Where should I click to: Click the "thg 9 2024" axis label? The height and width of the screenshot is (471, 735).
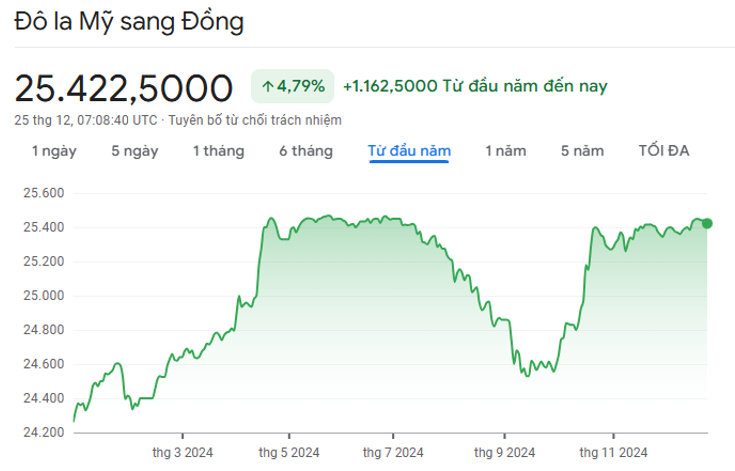click(504, 453)
